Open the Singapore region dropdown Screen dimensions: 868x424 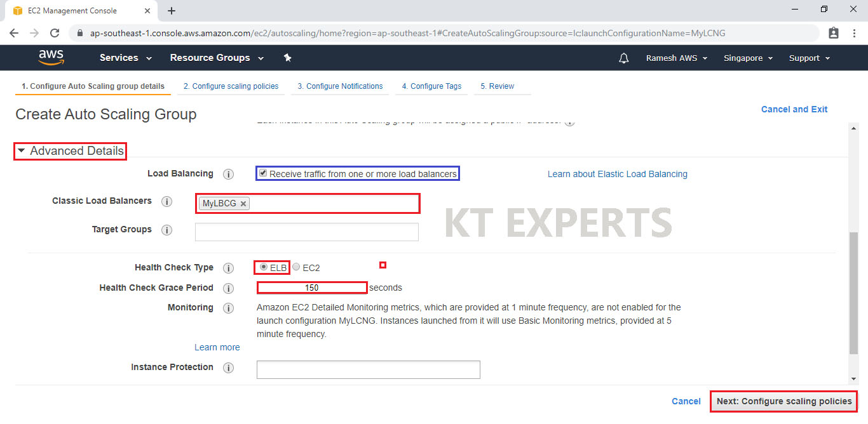pos(748,58)
